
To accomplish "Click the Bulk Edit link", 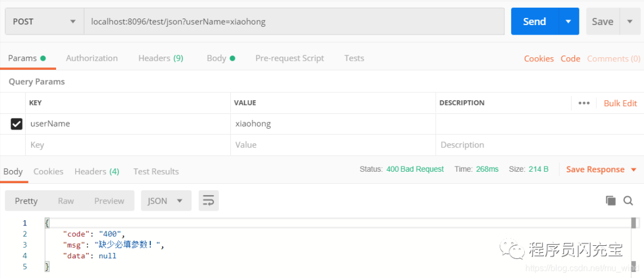I will 620,103.
